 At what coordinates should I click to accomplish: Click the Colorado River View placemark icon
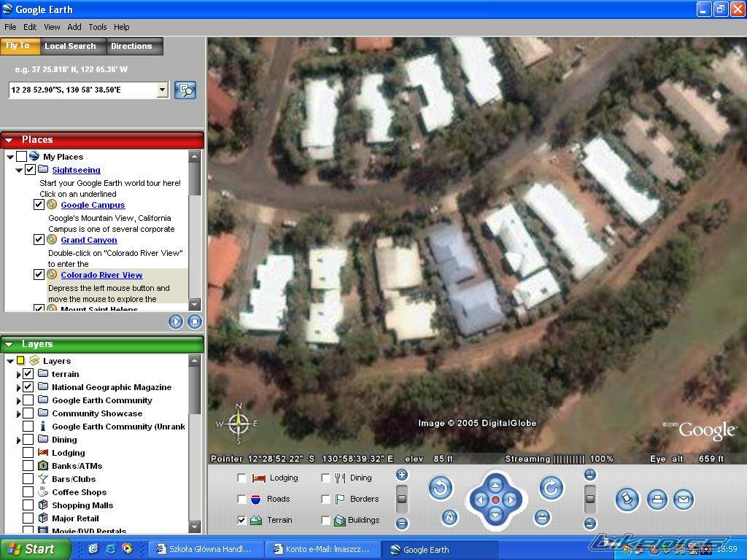[52, 274]
